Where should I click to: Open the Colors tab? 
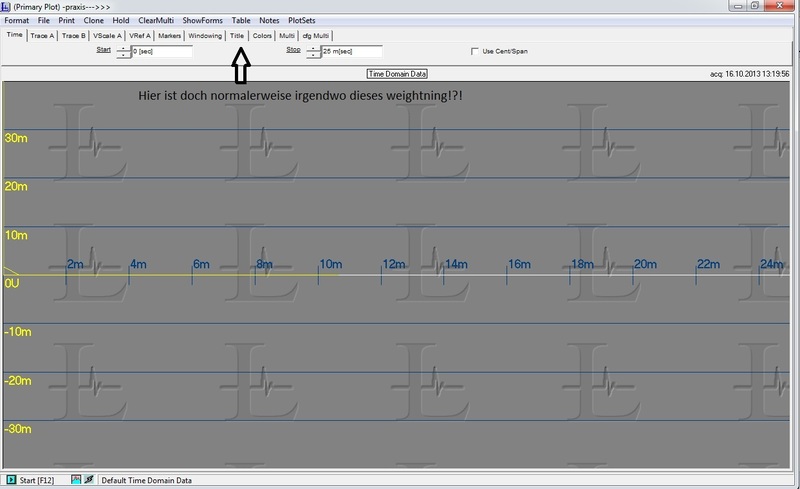click(262, 35)
